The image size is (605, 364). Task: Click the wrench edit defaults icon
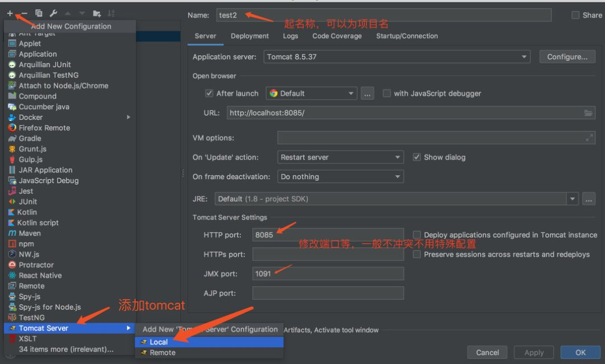[x=53, y=13]
